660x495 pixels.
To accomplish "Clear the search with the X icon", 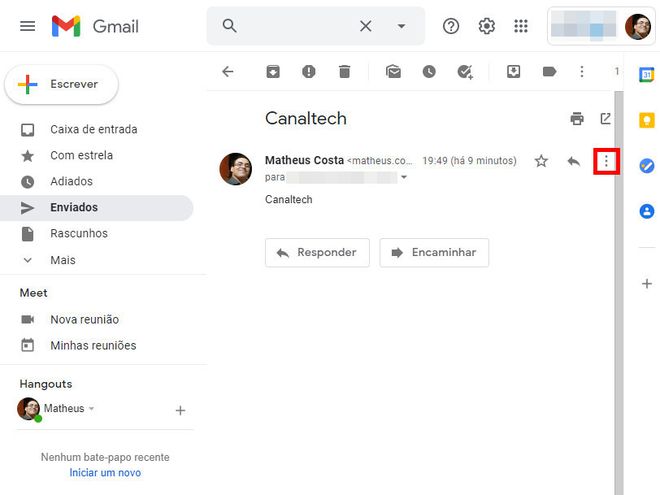I will click(x=365, y=26).
